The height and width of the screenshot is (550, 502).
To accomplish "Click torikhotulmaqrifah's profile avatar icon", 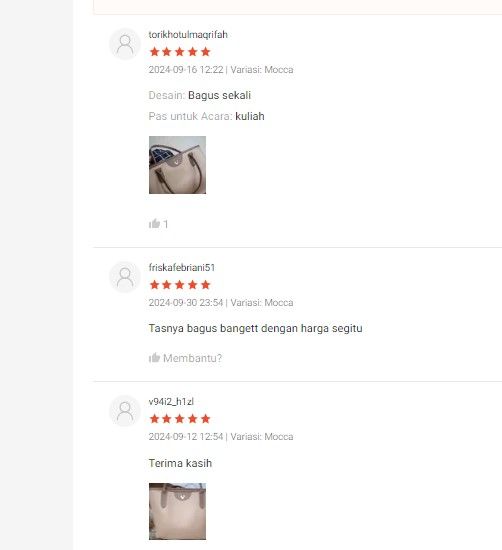I will tap(125, 44).
